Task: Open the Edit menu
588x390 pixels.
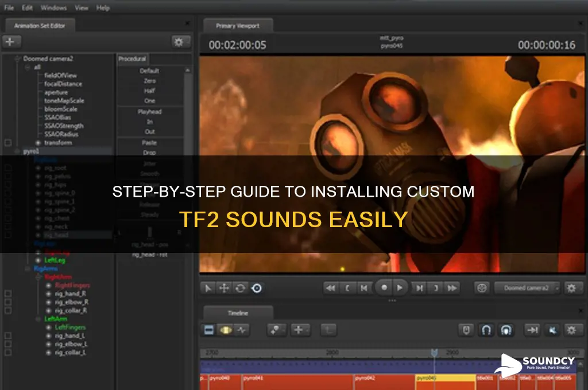Action: (x=27, y=7)
